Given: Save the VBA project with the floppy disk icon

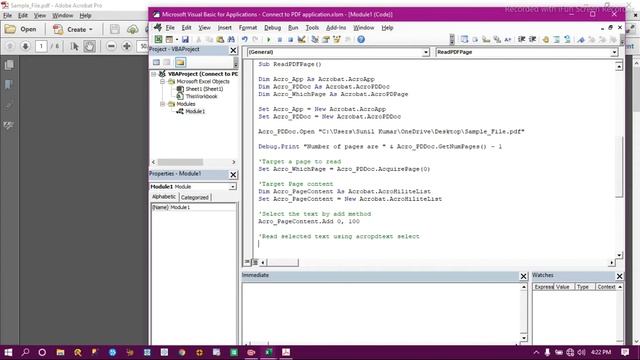Looking at the screenshot, I should coord(185,40).
